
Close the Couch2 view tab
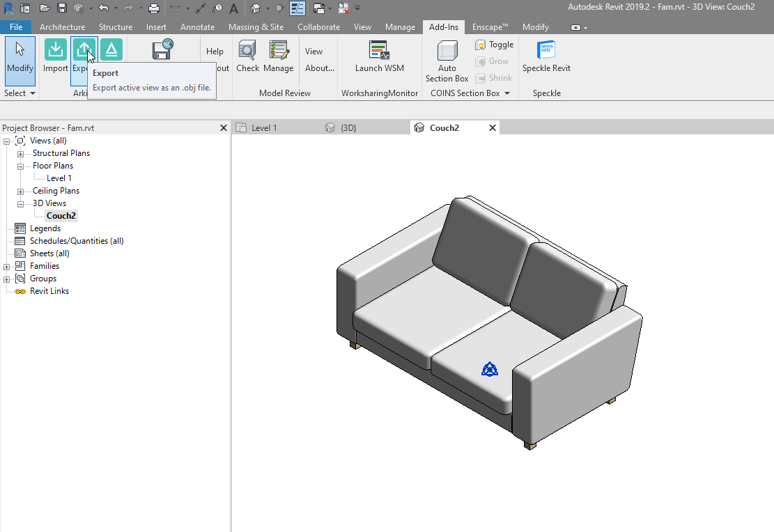492,128
